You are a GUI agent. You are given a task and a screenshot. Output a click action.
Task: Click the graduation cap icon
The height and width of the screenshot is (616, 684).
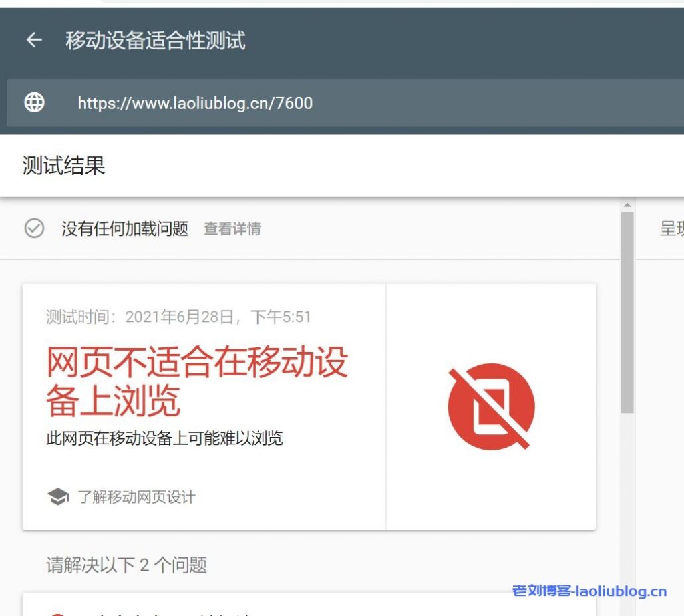[58, 497]
